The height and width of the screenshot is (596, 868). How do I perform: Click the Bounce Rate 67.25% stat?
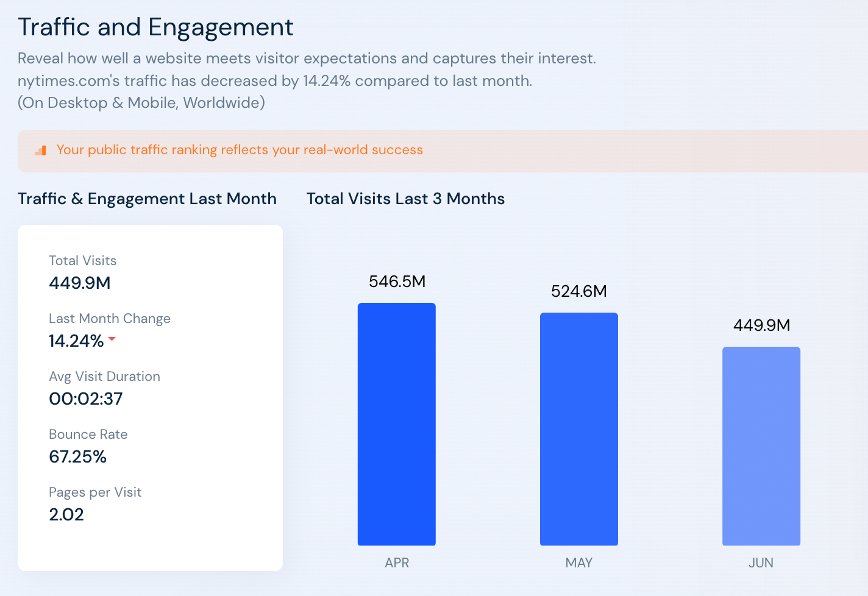[x=77, y=456]
